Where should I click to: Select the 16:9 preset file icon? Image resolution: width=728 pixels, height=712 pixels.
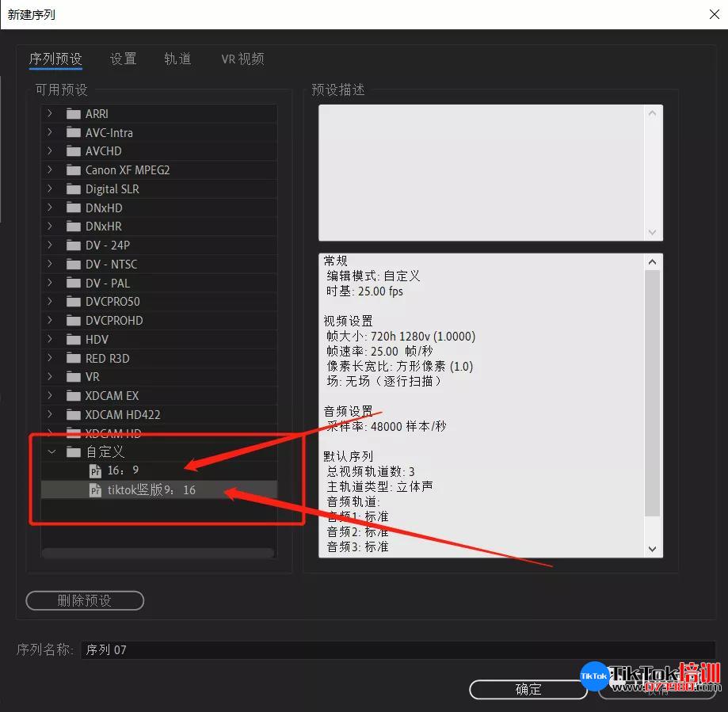coord(95,471)
